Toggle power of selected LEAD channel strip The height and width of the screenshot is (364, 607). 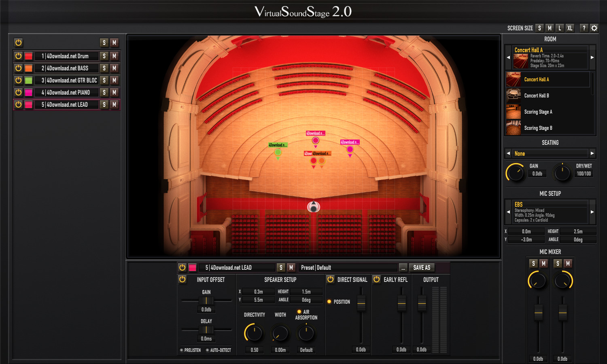182,267
